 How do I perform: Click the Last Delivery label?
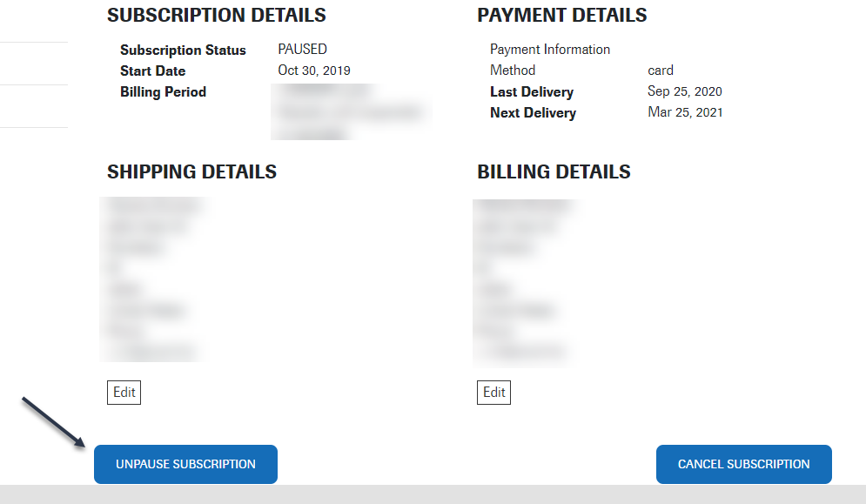click(531, 91)
